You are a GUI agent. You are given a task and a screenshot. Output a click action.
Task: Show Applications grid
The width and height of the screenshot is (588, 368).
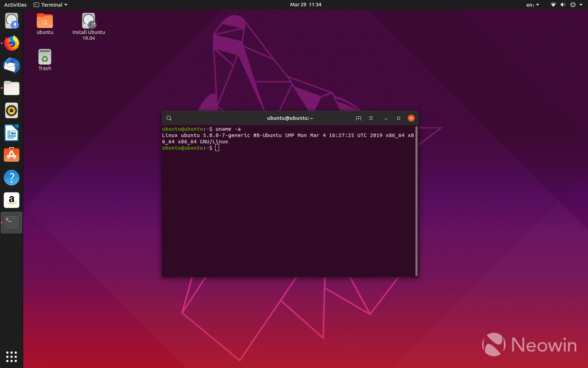[x=12, y=356]
